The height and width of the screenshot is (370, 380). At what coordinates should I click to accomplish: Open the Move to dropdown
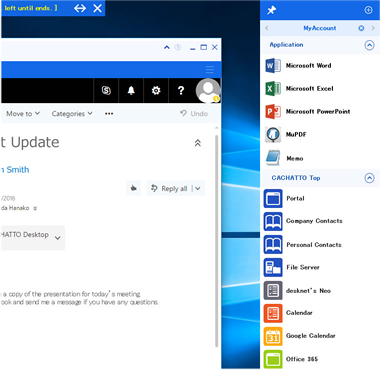pyautogui.click(x=23, y=114)
